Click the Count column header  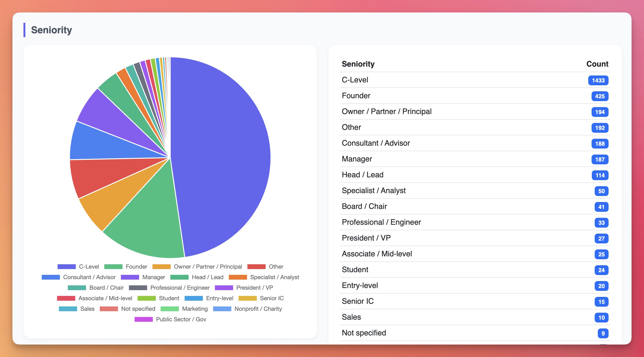click(597, 64)
